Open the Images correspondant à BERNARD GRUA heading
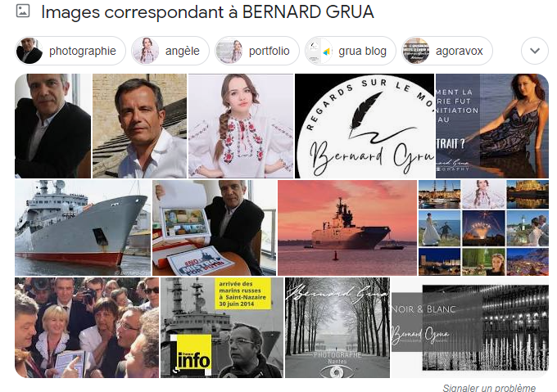Image resolution: width=557 pixels, height=392 pixels. pyautogui.click(x=207, y=11)
